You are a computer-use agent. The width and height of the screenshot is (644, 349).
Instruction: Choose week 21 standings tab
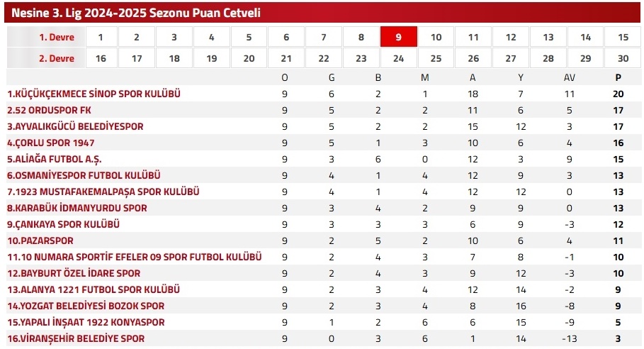pos(286,58)
